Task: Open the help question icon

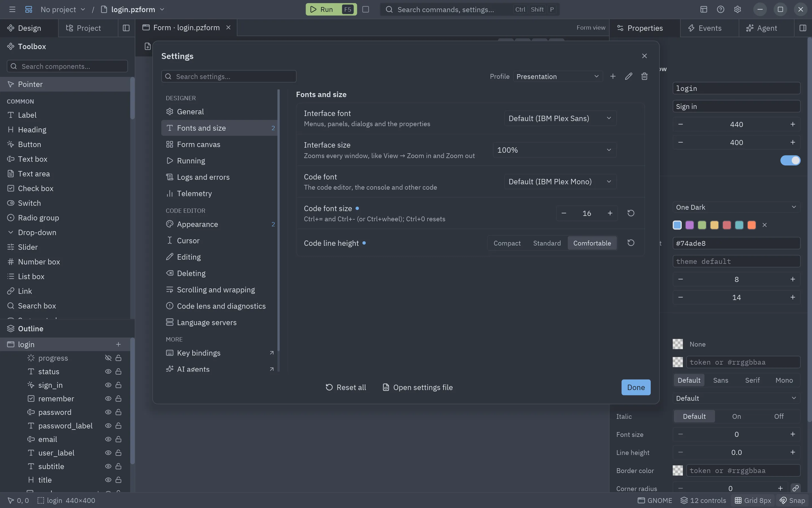Action: point(720,9)
